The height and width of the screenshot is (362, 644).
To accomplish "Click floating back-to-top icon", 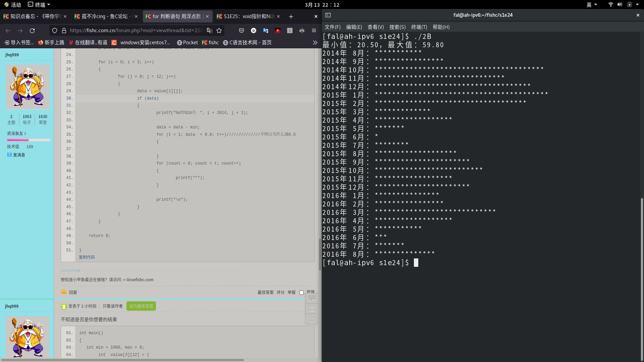I will pyautogui.click(x=312, y=309).
